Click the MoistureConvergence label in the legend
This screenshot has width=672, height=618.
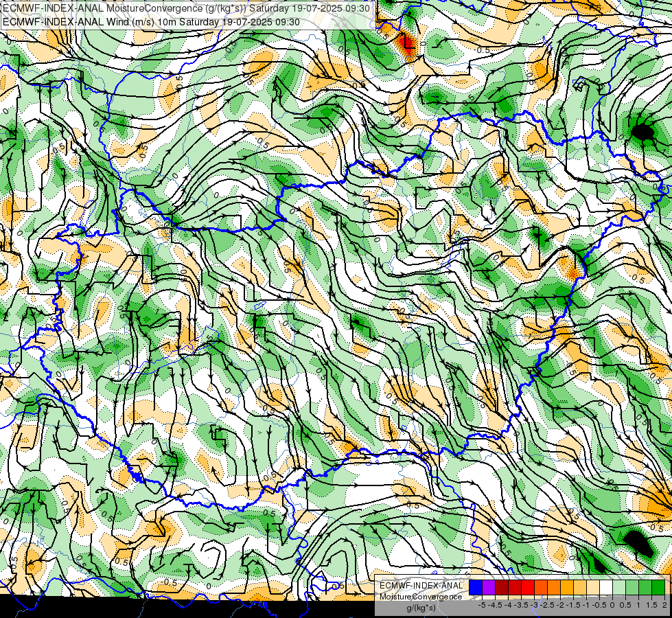pos(421,597)
